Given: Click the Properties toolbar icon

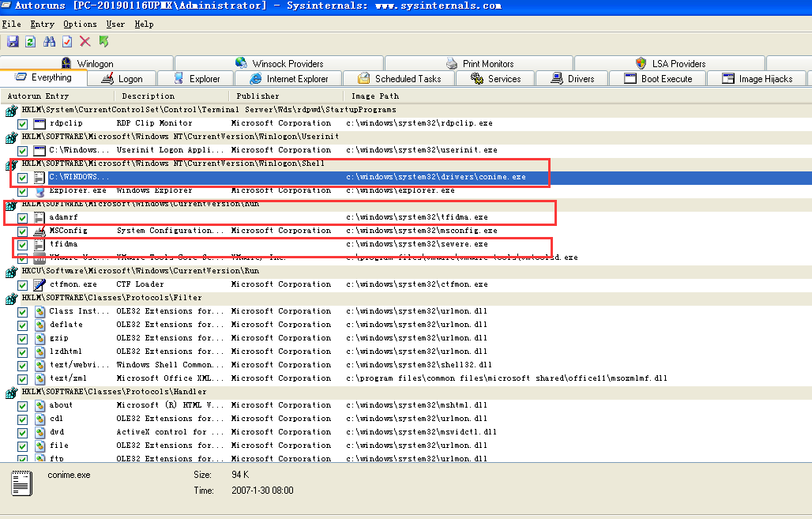Looking at the screenshot, I should coord(67,41).
